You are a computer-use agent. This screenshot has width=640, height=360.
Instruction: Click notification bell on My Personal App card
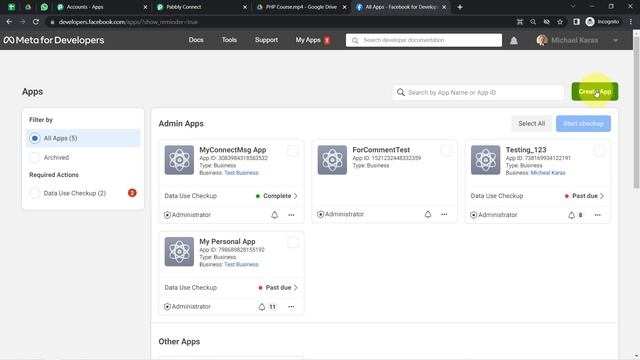(262, 307)
